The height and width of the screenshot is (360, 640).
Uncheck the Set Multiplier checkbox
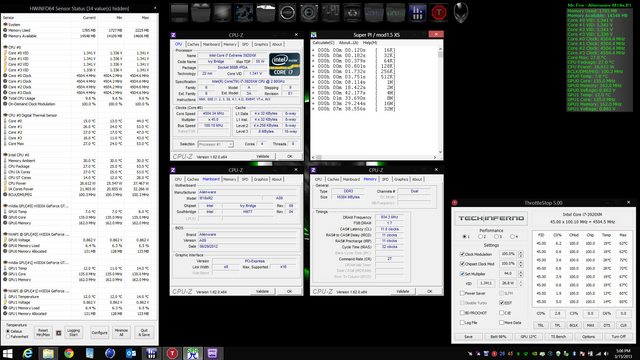[462, 274]
